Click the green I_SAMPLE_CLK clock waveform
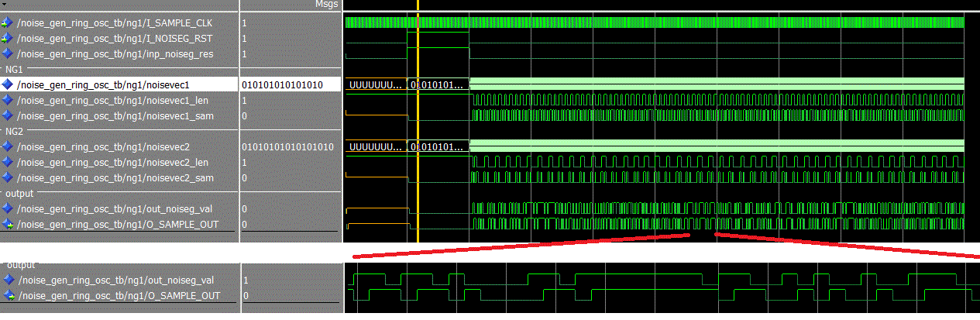Viewport: 980px width, 320px height. (655, 22)
